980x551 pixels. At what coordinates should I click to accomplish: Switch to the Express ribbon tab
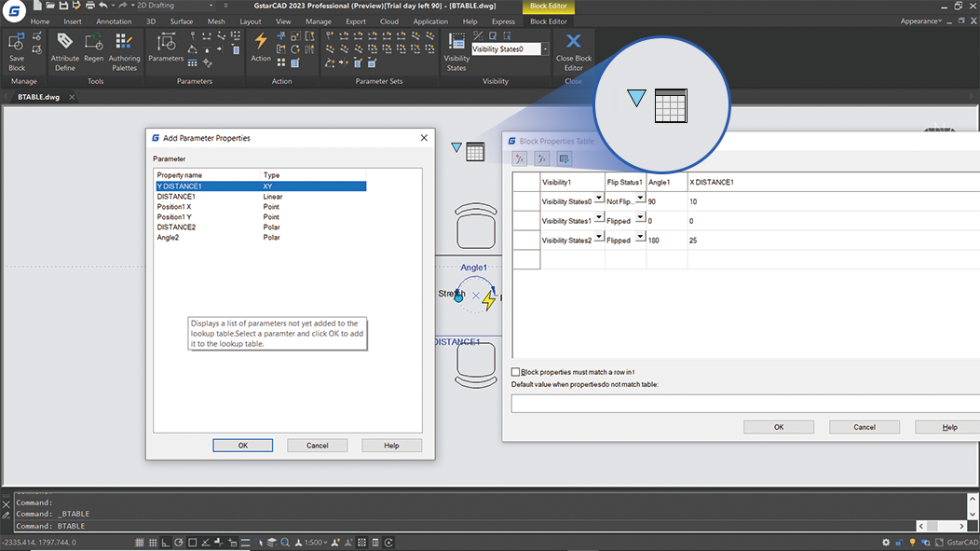click(x=503, y=21)
